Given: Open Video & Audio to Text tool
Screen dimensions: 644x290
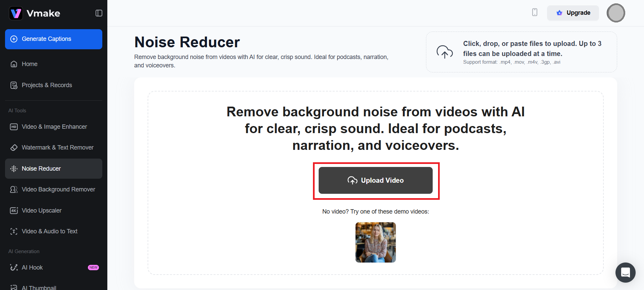Looking at the screenshot, I should 49,231.
